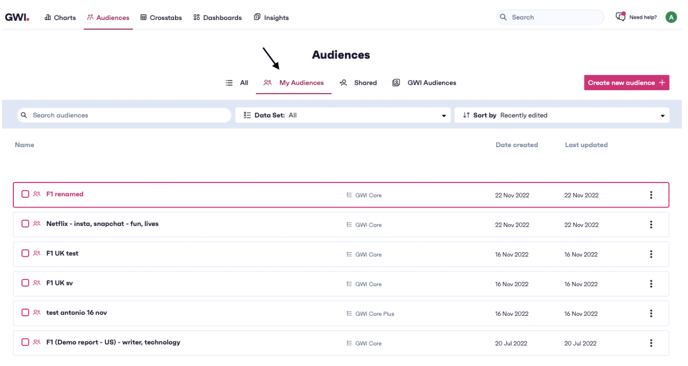Click the top Search field

pos(550,17)
